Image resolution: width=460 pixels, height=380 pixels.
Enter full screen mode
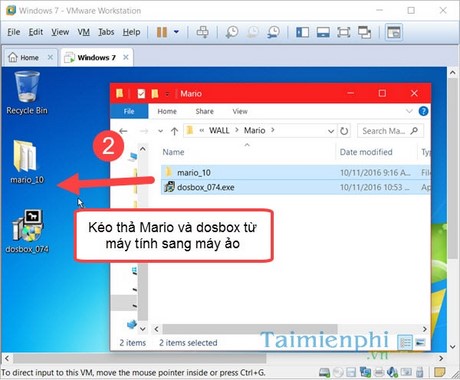click(344, 32)
